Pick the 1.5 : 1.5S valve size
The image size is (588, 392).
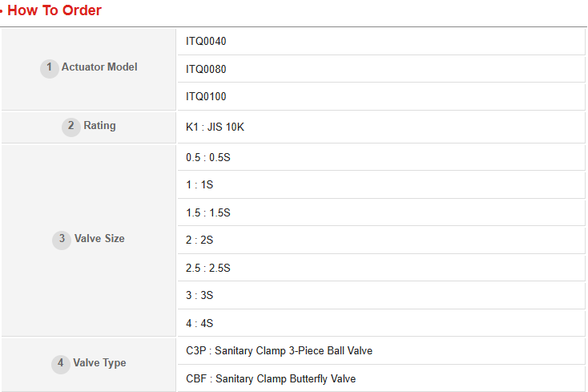click(x=207, y=212)
